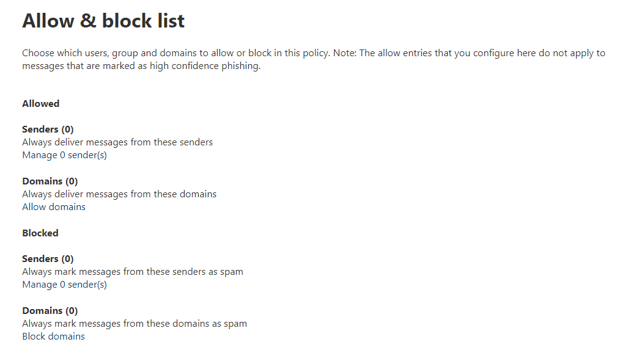Open the domain allow configuration link

54,206
